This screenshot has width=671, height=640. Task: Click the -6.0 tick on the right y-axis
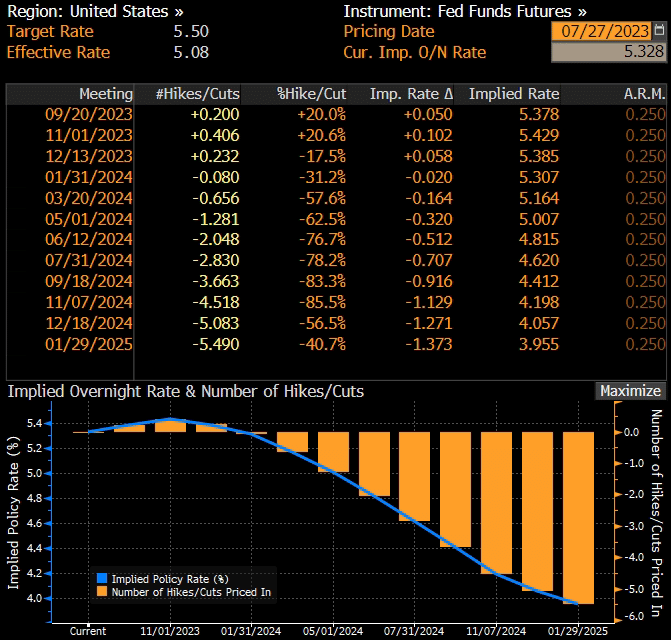point(633,616)
